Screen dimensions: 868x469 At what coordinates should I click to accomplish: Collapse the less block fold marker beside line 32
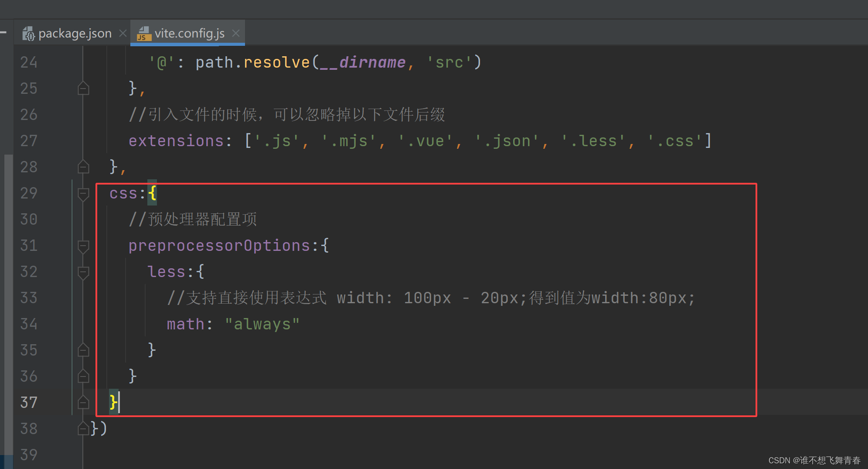click(83, 272)
